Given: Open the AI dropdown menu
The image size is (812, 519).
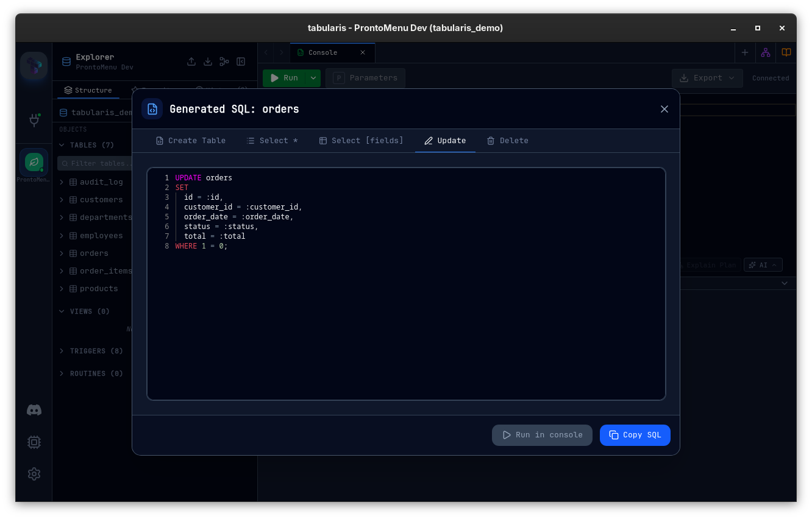Looking at the screenshot, I should click(763, 265).
